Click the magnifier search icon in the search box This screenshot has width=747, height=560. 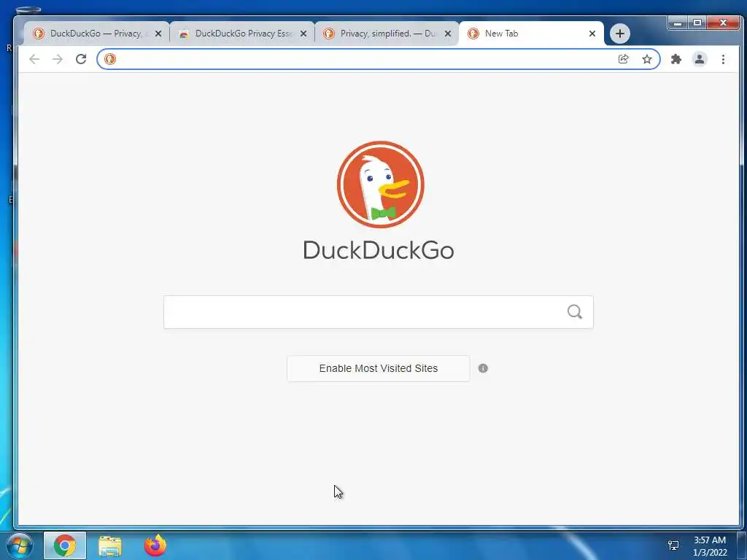575,312
